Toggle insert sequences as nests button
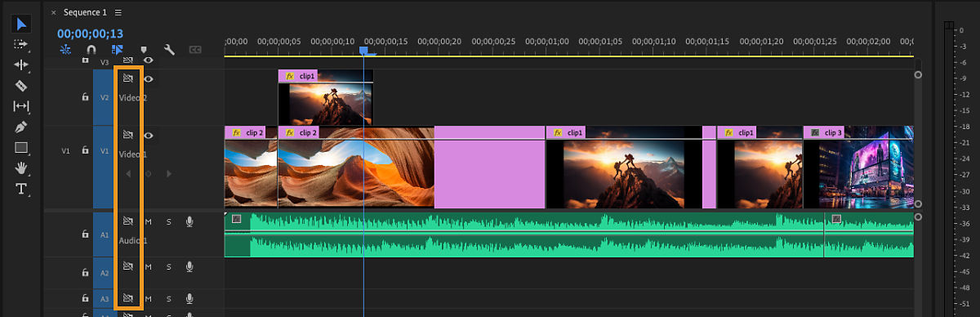 pyautogui.click(x=66, y=50)
